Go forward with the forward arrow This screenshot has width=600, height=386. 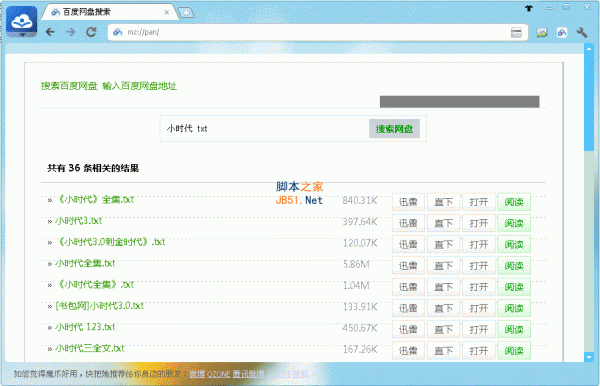[x=71, y=32]
